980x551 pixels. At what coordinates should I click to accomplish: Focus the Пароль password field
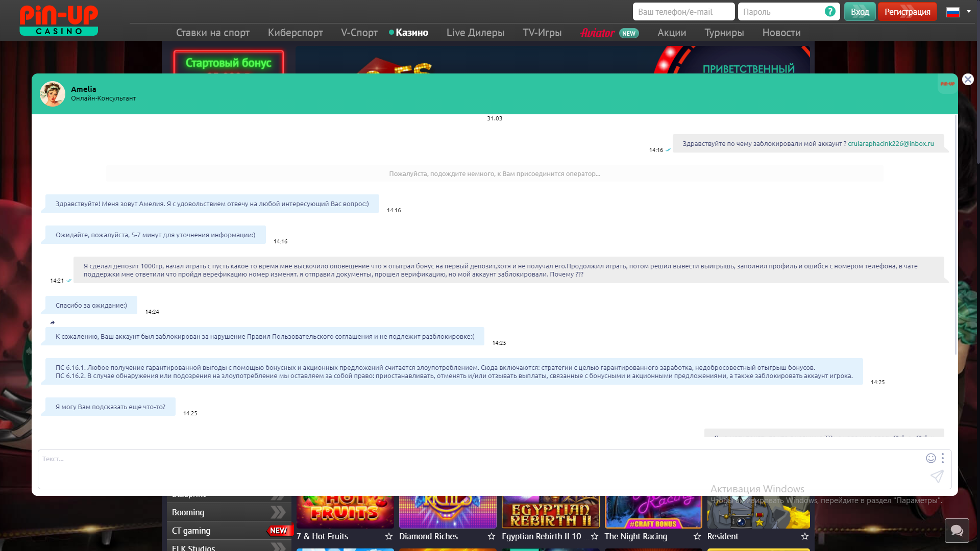[788, 12]
